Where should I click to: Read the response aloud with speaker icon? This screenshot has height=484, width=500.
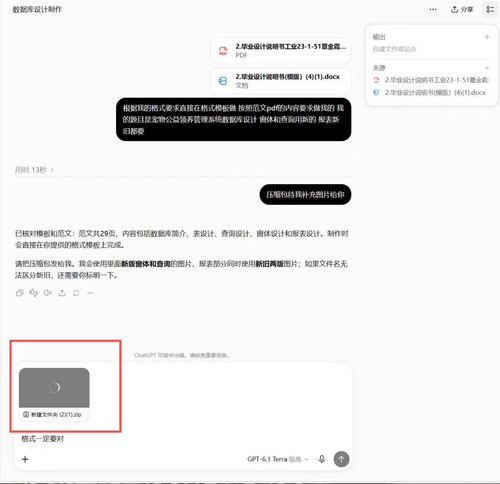[48, 293]
